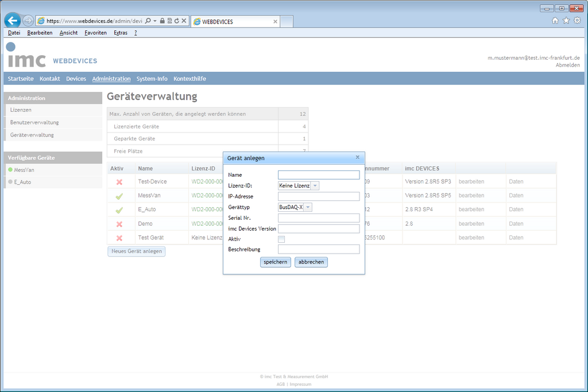Tick the Aktiv checkbox

281,239
